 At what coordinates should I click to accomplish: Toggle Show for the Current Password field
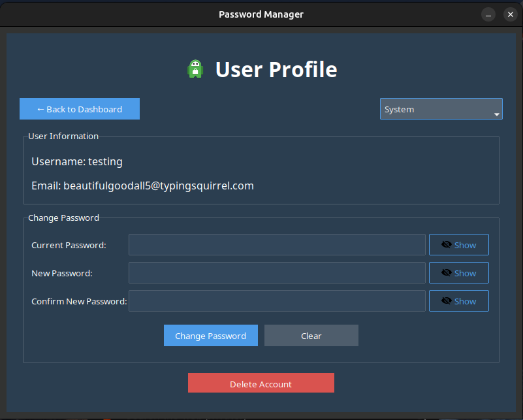click(458, 245)
